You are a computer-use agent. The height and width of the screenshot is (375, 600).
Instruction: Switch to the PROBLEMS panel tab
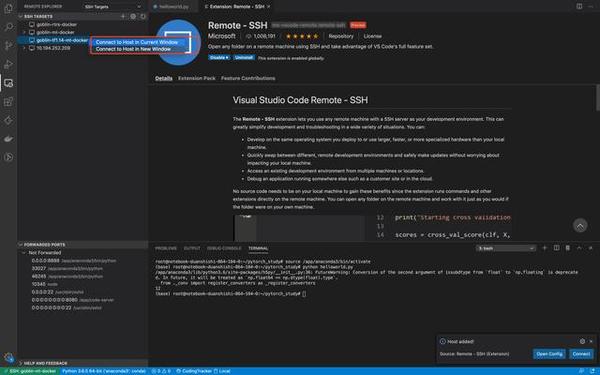tap(166, 248)
